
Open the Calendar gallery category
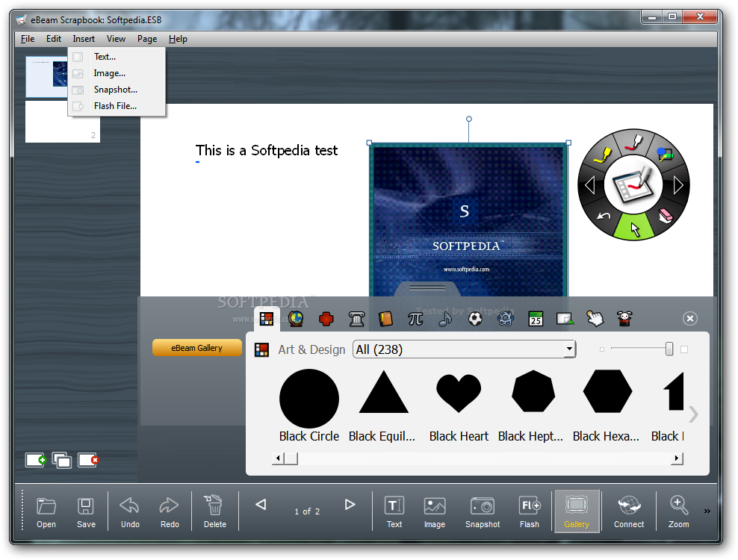click(535, 319)
